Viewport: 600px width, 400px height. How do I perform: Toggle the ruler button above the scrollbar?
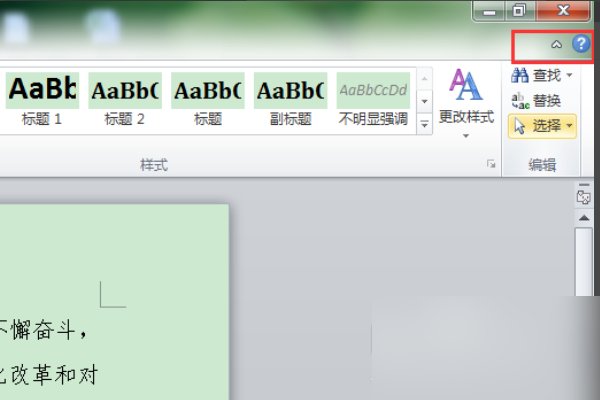(584, 198)
